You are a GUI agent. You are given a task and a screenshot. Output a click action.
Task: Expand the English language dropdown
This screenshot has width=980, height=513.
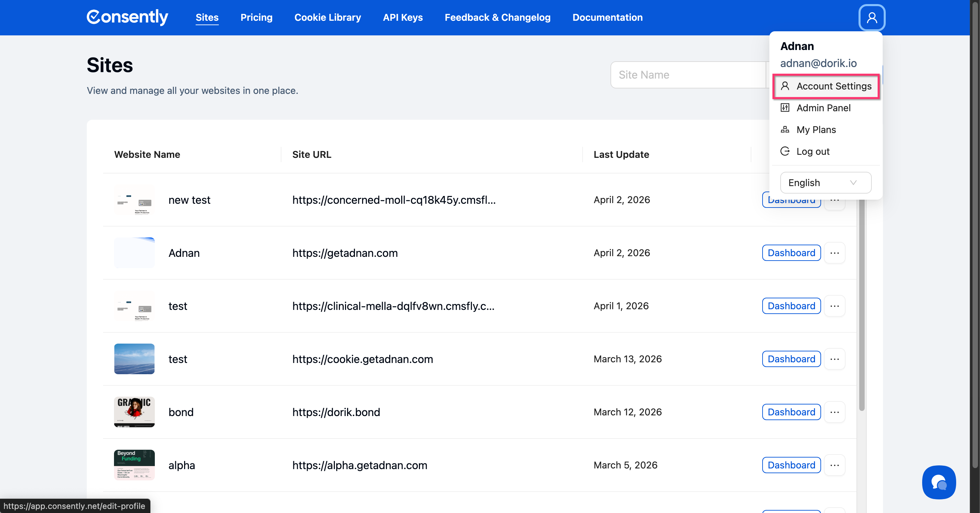point(825,183)
